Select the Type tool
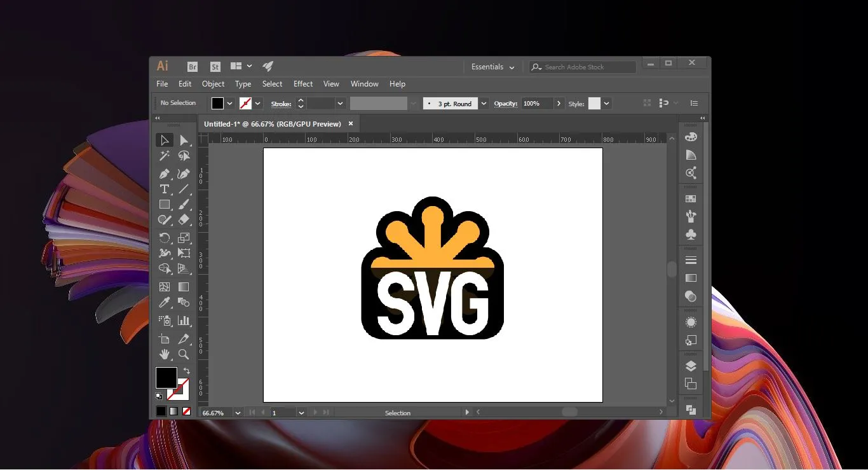The width and height of the screenshot is (868, 470). [x=165, y=189]
